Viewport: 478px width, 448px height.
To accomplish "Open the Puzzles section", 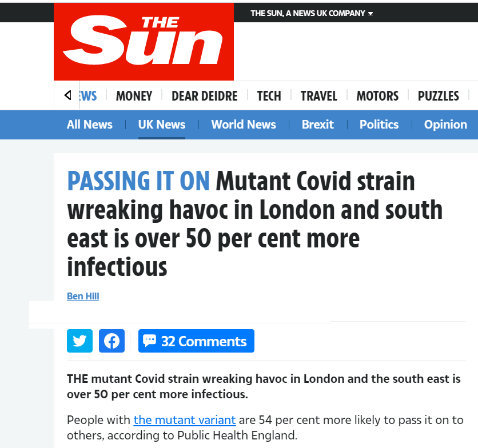I will click(438, 96).
